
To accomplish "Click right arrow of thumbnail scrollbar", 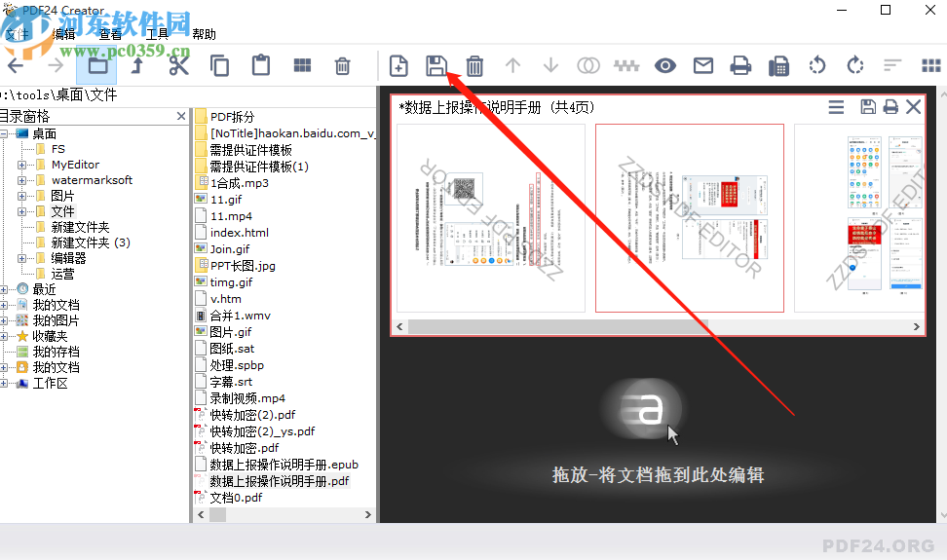I will click(x=916, y=327).
